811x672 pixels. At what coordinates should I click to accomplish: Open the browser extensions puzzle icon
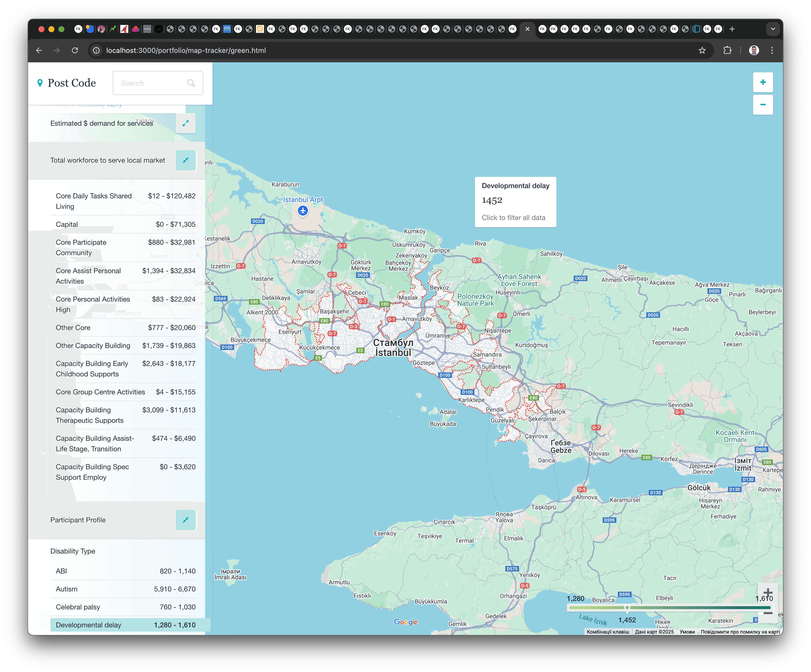click(x=727, y=51)
